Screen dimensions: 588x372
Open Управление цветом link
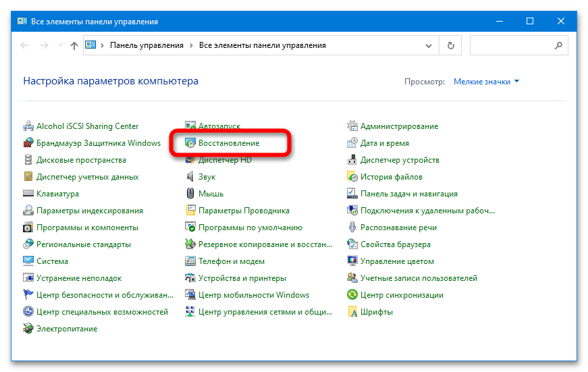(397, 261)
